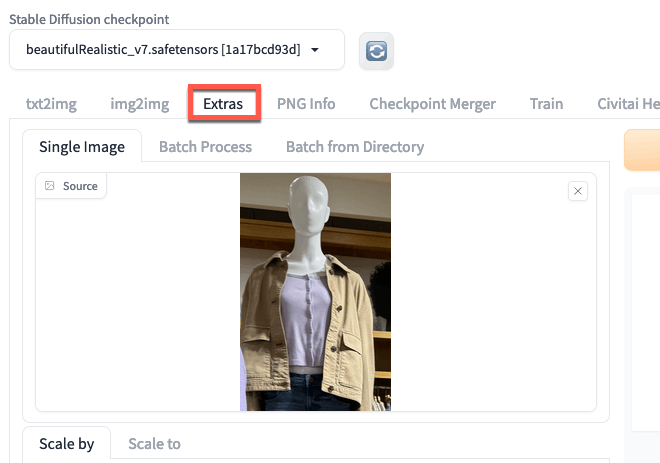The image size is (660, 463).
Task: Click the image icon on the Source label
Action: 50,186
